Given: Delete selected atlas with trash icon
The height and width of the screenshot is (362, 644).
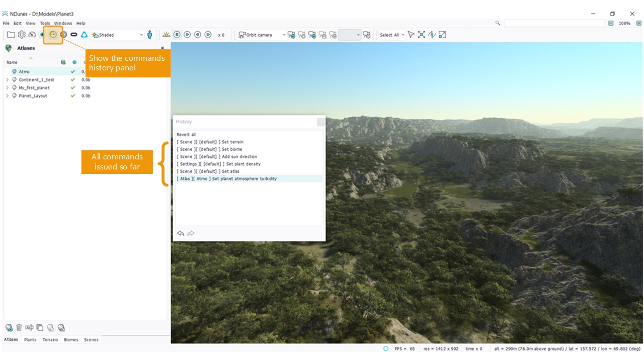Looking at the screenshot, I should pos(19,328).
